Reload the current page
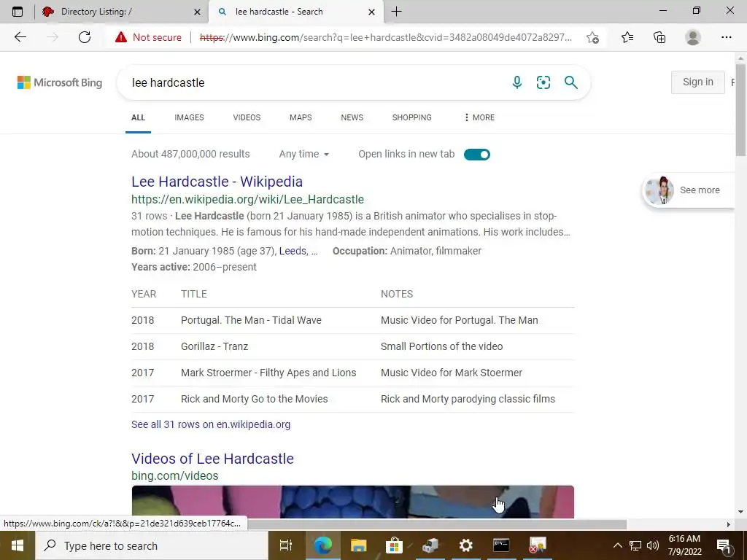747x560 pixels. 85,37
